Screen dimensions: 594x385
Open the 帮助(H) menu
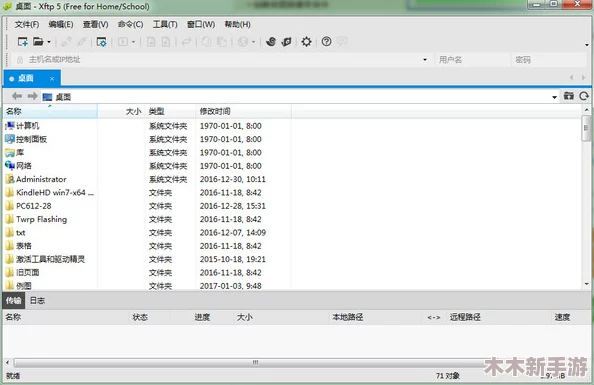point(237,24)
